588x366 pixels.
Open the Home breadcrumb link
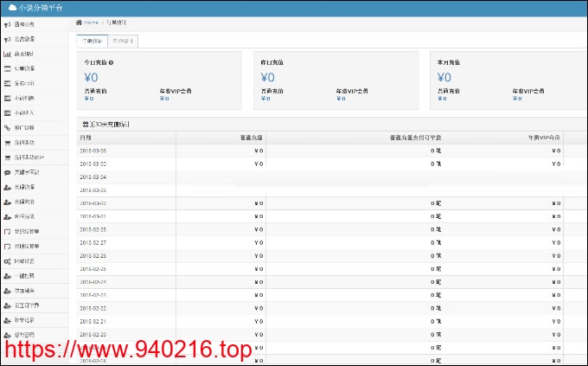point(91,22)
